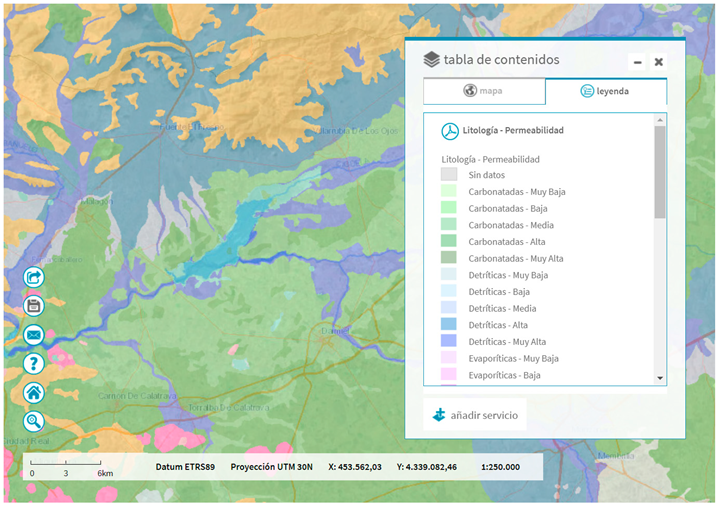Screen dimensions: 718x506
Task: Click the 1:250.000 map scale value
Action: [500, 467]
